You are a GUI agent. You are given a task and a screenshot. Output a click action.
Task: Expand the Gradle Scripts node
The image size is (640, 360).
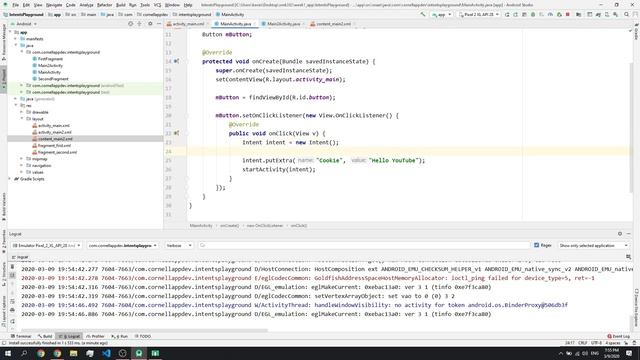10,179
